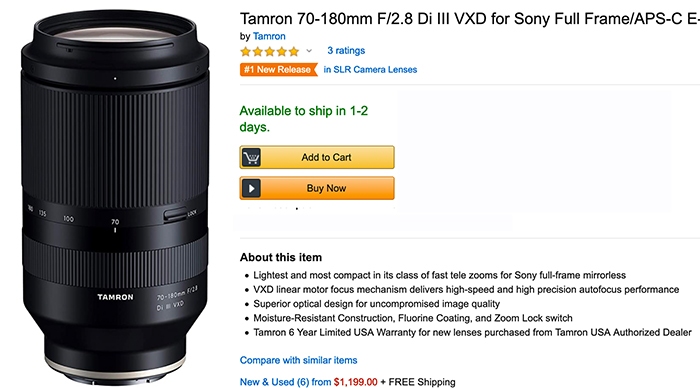Image resolution: width=700 pixels, height=388 pixels.
Task: Click the $1,199.00 price
Action: (355, 382)
